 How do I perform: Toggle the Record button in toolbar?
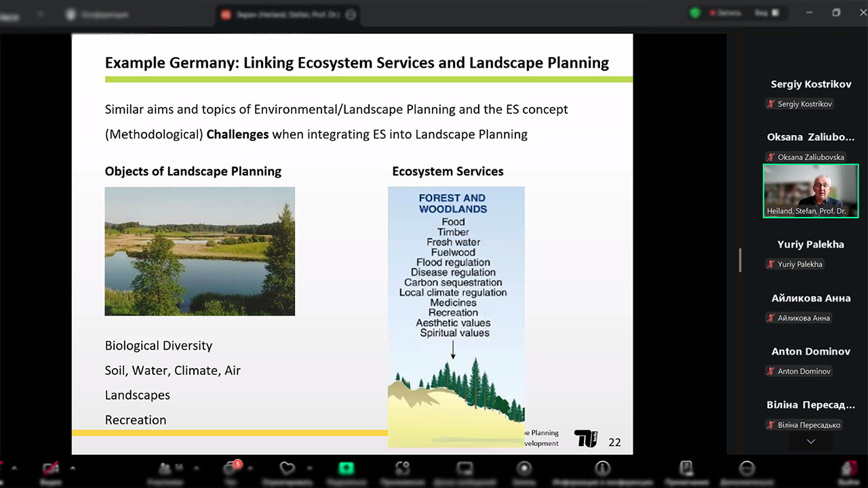pos(524,469)
